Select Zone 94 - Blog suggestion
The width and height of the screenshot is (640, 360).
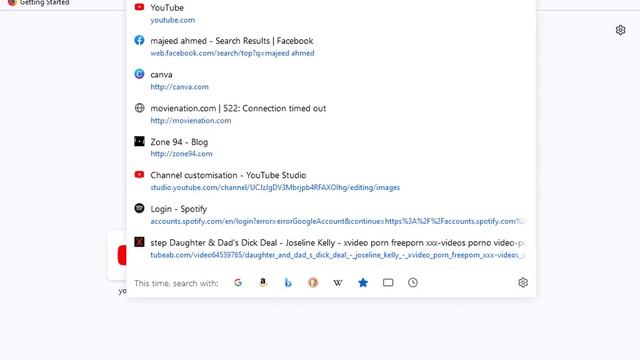pyautogui.click(x=179, y=142)
